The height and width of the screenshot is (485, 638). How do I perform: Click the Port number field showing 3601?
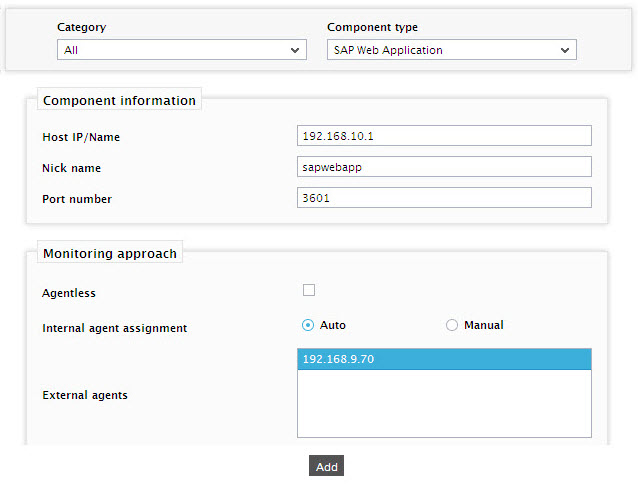click(x=444, y=197)
